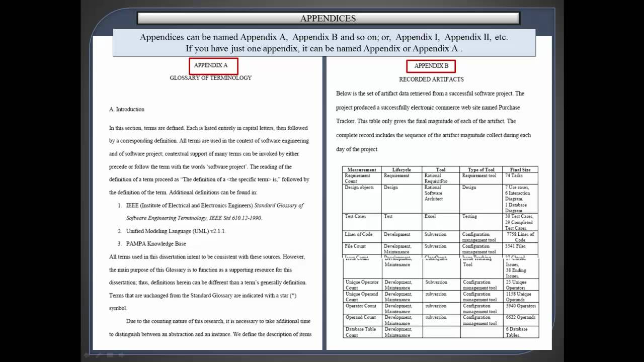644x362 pixels.
Task: Select the RECORDED ARTIFACTS heading
Action: 430,79
